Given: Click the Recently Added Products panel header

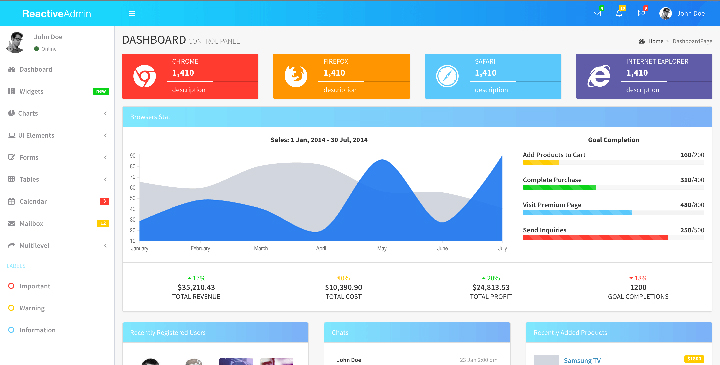Looking at the screenshot, I should click(x=619, y=332).
